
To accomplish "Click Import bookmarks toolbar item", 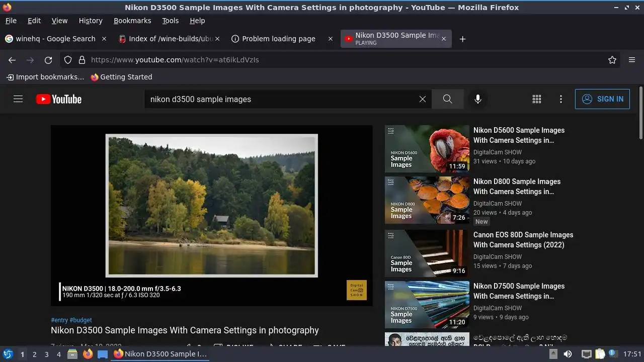I will tap(45, 77).
